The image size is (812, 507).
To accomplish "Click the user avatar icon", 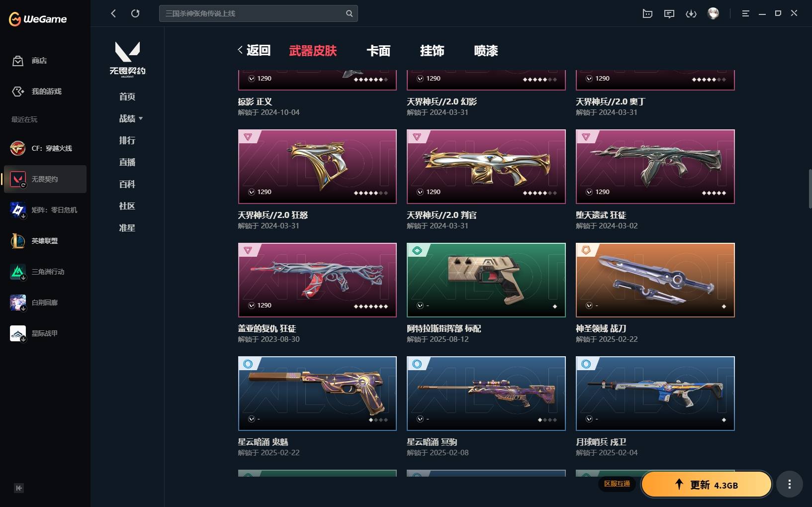I will point(713,13).
